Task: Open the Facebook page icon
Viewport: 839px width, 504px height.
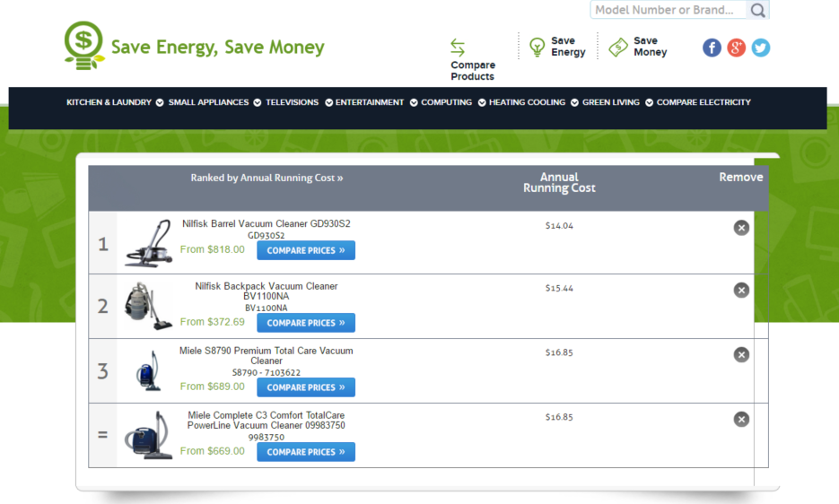Action: (712, 48)
